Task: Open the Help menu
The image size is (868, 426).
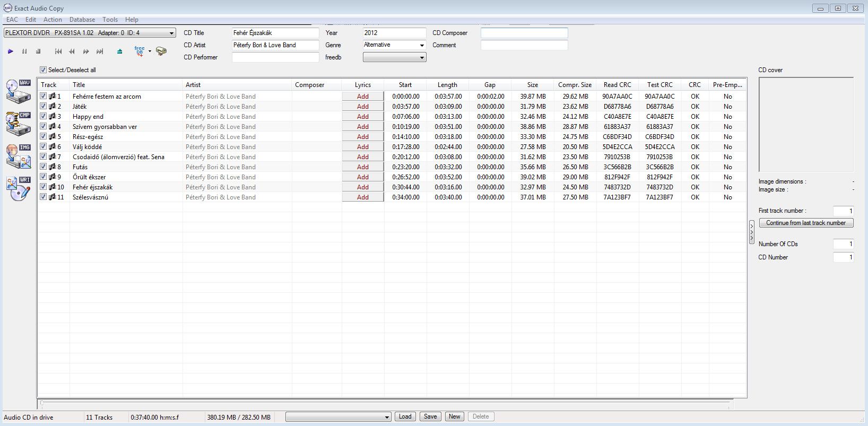Action: pos(132,20)
